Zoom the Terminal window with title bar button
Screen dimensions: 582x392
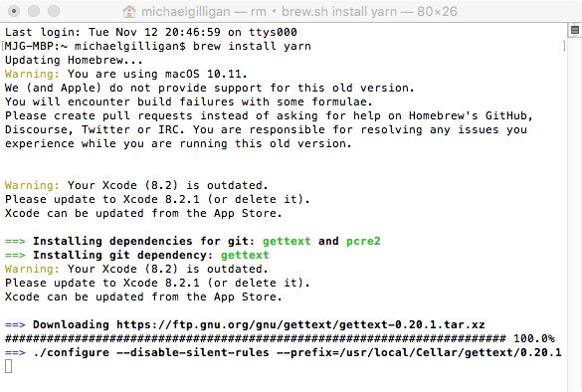click(x=54, y=11)
